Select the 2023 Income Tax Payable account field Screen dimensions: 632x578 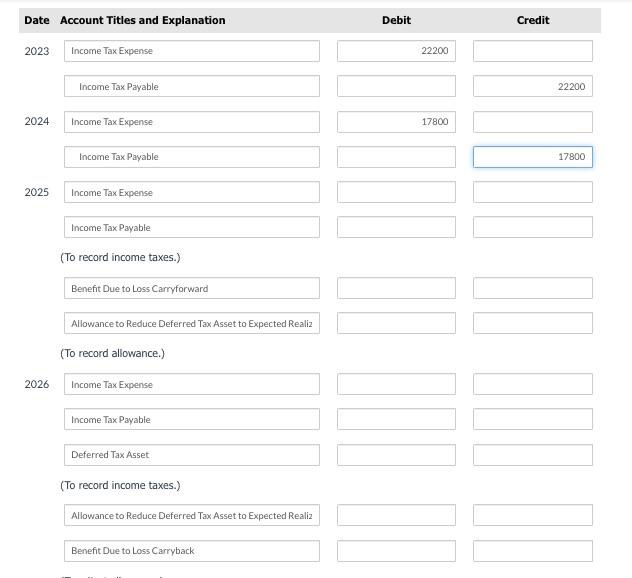(x=192, y=86)
